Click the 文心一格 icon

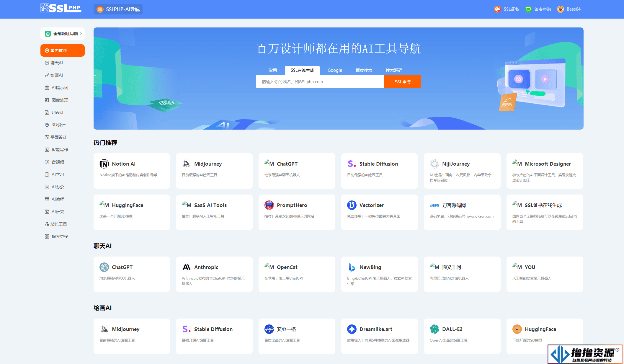(269, 329)
